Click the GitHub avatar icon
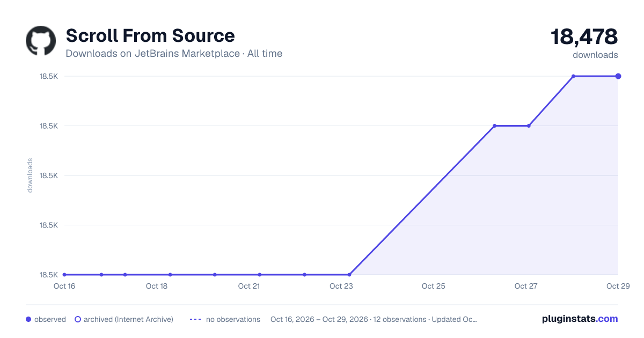644x338 pixels. (41, 41)
